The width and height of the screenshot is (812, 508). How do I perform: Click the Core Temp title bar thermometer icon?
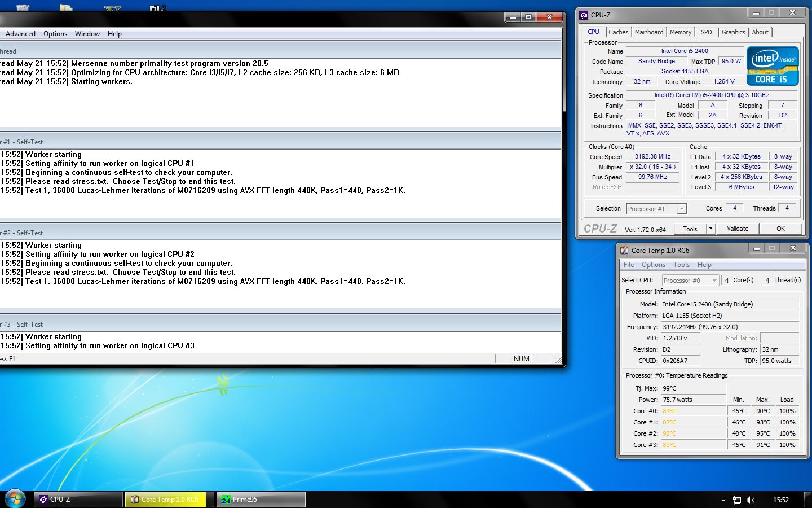(x=624, y=250)
